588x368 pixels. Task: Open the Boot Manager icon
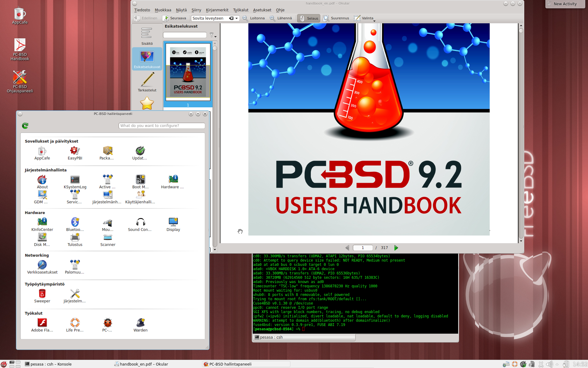(140, 182)
